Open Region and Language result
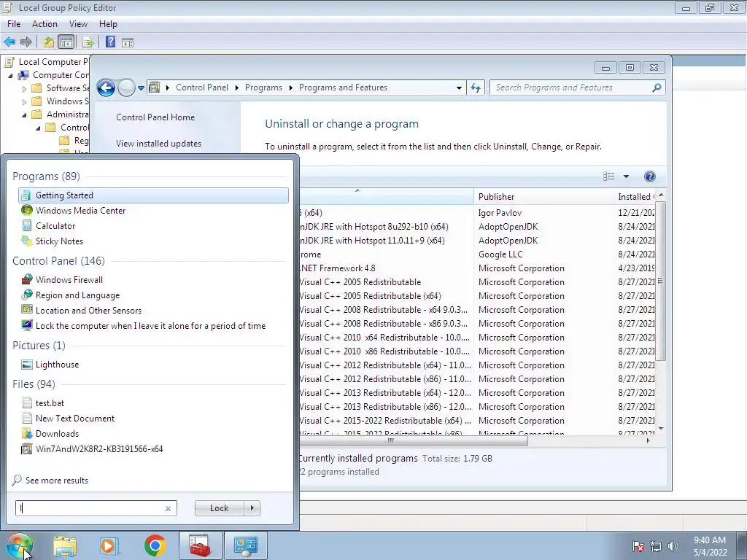This screenshot has height=560, width=747. (x=77, y=295)
